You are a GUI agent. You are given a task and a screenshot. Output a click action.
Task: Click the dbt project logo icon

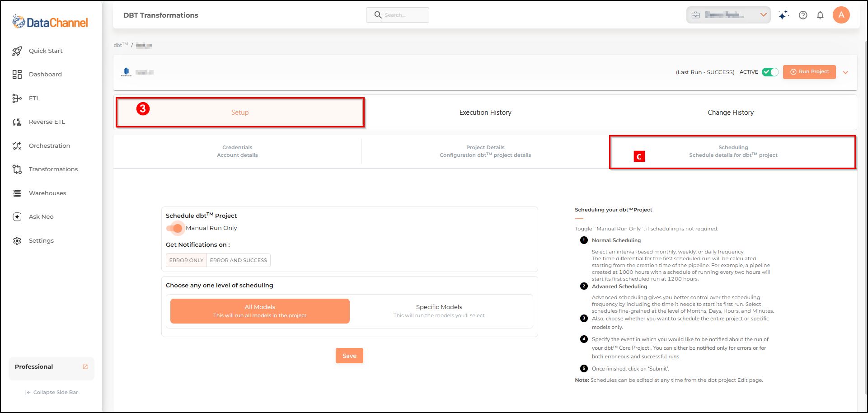click(126, 72)
